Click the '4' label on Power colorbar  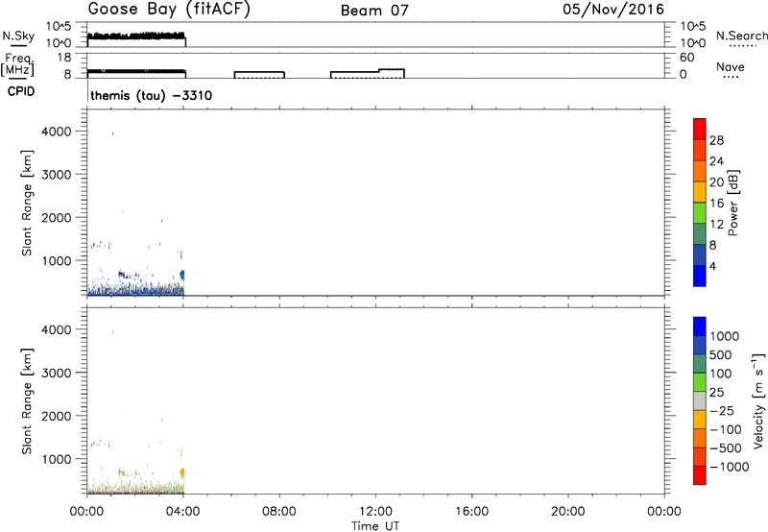pos(712,266)
